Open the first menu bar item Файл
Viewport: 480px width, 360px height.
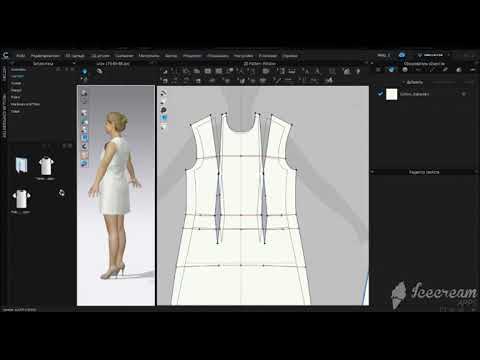[x=21, y=56]
